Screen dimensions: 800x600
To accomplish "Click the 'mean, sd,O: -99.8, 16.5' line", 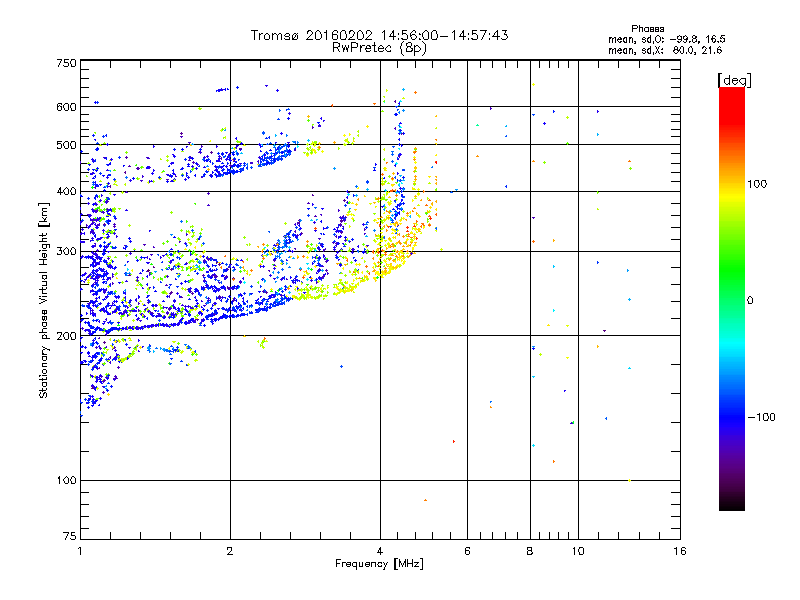I will pyautogui.click(x=667, y=39).
